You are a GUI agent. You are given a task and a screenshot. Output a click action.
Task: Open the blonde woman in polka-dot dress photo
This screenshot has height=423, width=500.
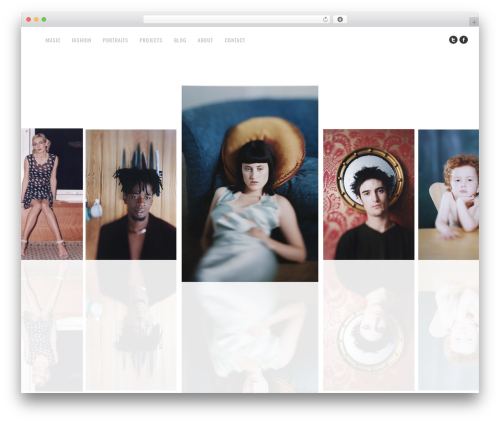pos(52,194)
